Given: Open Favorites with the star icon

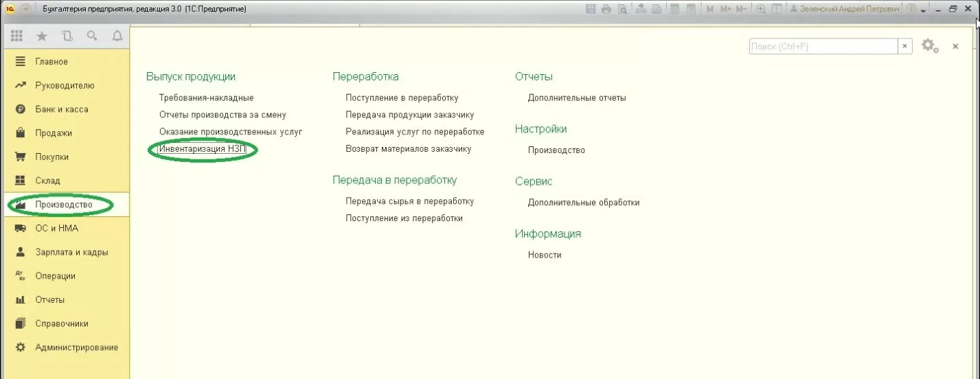Looking at the screenshot, I should tap(41, 36).
